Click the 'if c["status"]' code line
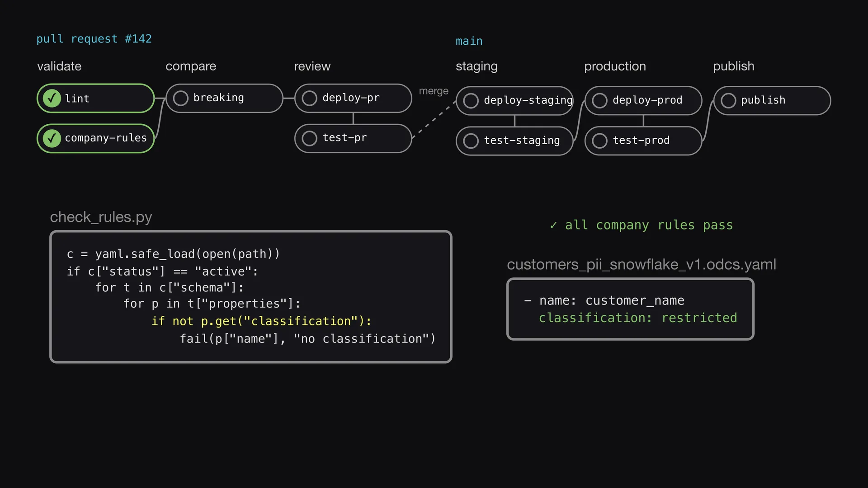The image size is (868, 488). click(x=162, y=272)
